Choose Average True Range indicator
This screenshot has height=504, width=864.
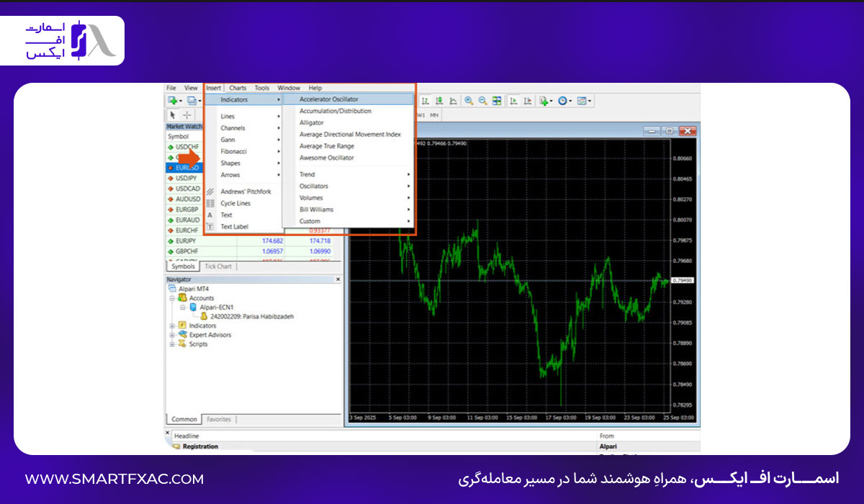click(x=348, y=146)
